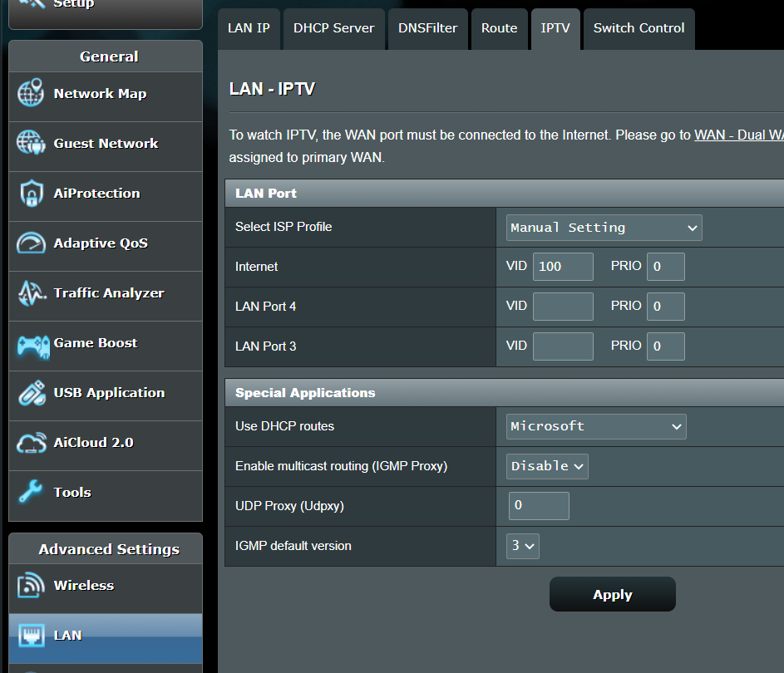Click the LAN Port 3 PRIO field

tap(665, 346)
